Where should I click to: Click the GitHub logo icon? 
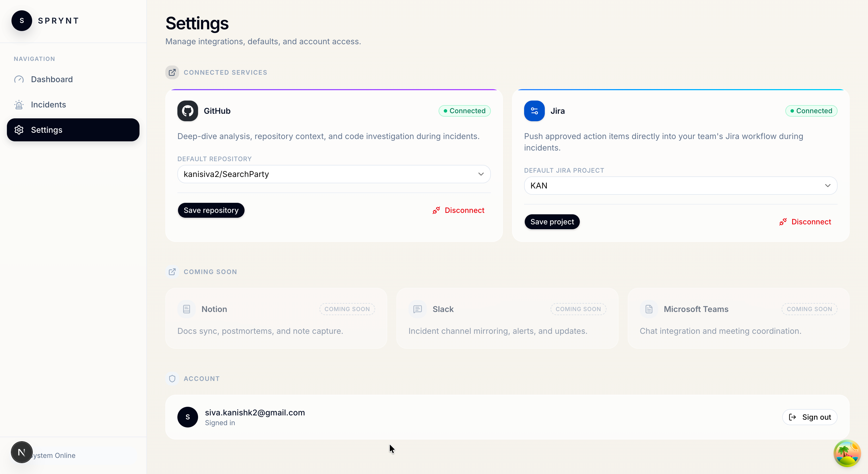point(187,111)
